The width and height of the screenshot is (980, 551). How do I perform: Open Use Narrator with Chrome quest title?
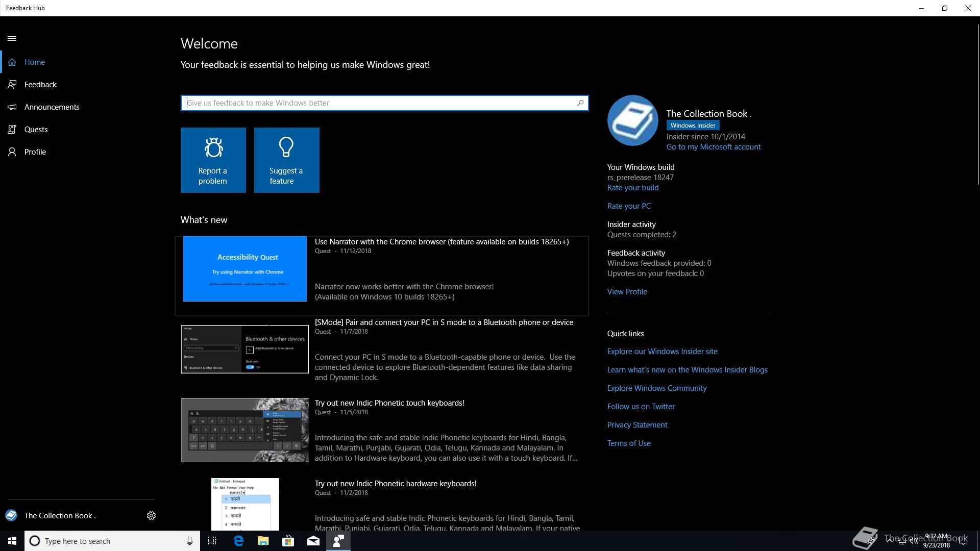pyautogui.click(x=442, y=242)
